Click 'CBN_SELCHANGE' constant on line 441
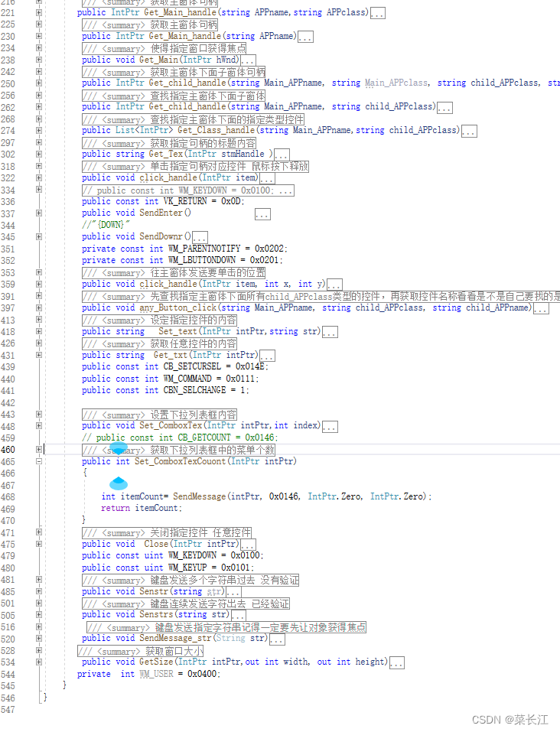 [x=194, y=390]
